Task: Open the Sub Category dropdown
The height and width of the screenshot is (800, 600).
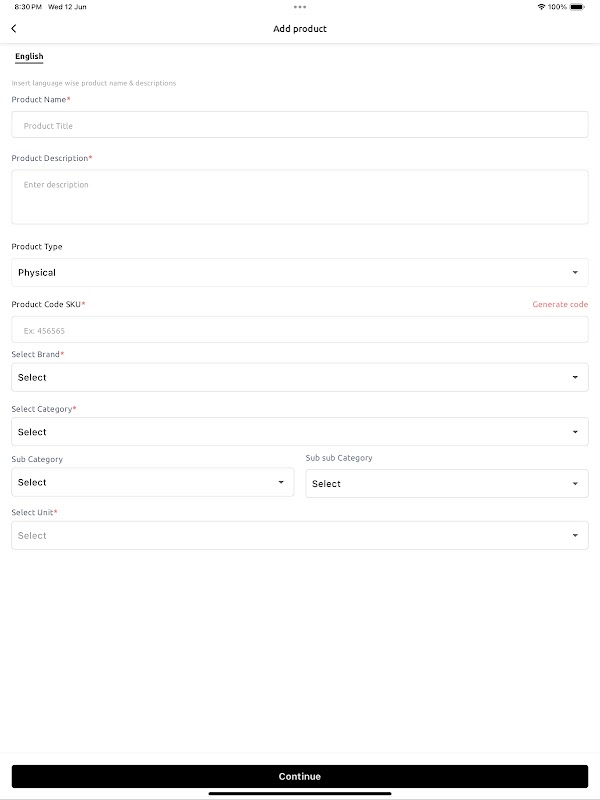Action: tap(152, 482)
